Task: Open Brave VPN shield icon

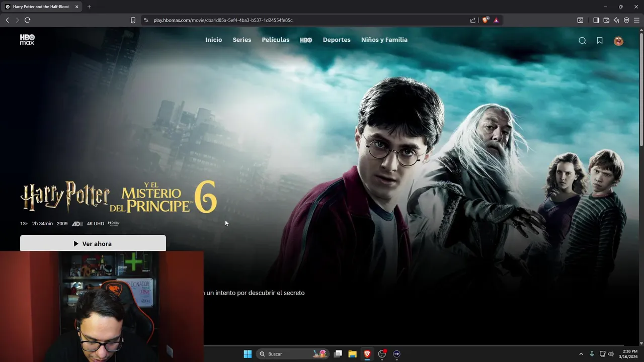Action: (x=626, y=20)
